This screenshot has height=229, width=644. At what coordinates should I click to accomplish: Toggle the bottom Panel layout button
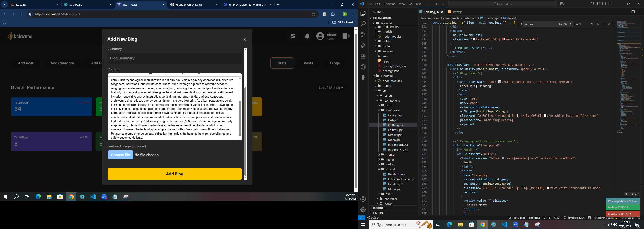604,4
